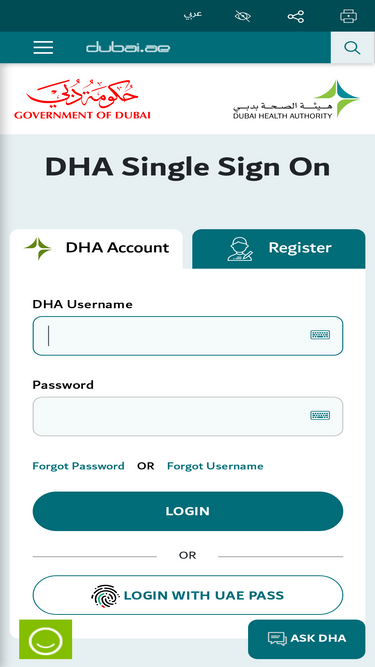Open virtual keyboard in Password field

tap(320, 416)
